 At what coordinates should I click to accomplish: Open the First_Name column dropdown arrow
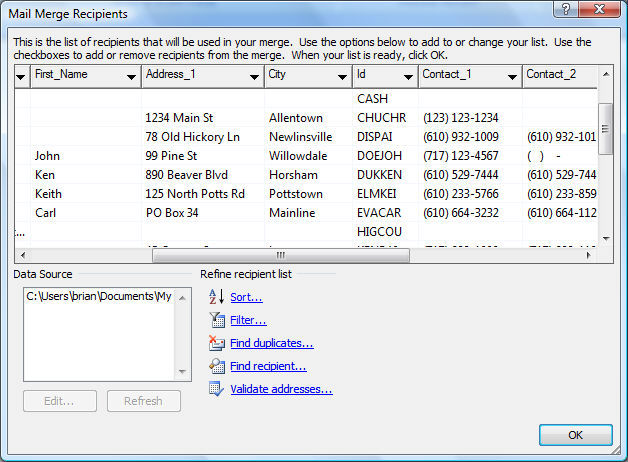pyautogui.click(x=131, y=77)
